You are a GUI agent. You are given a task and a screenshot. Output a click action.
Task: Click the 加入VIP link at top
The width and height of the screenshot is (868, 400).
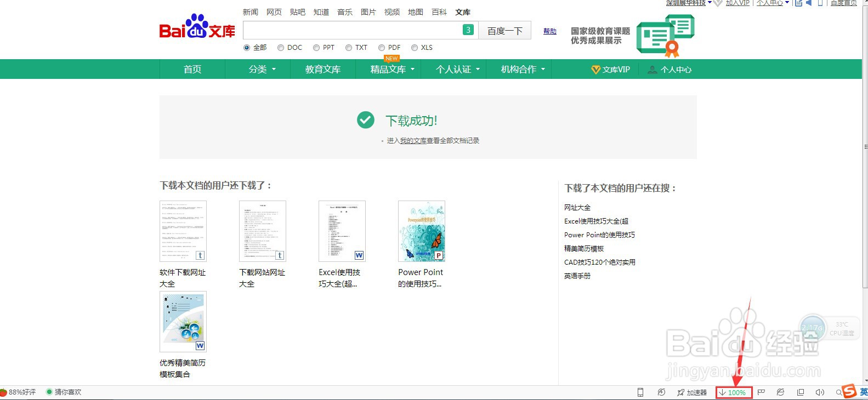coord(737,3)
